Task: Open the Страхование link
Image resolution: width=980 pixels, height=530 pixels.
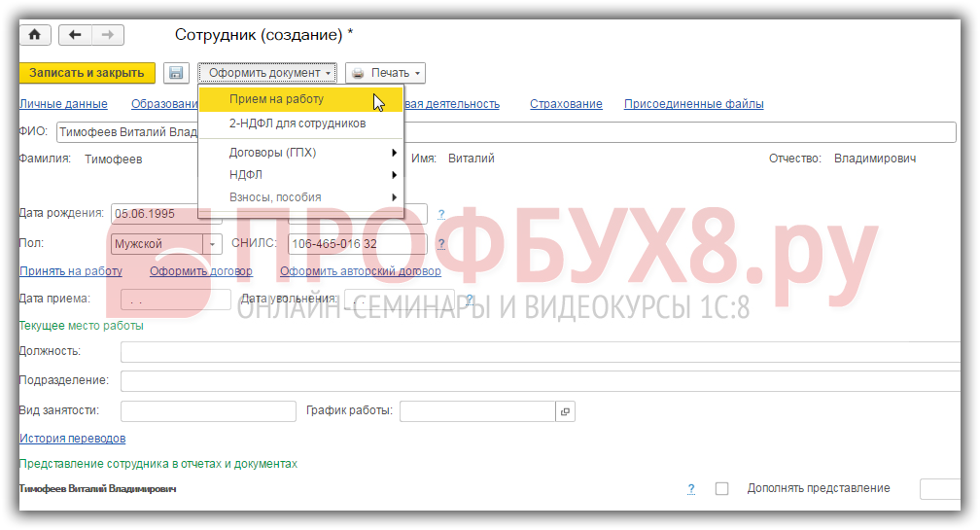Action: (566, 104)
